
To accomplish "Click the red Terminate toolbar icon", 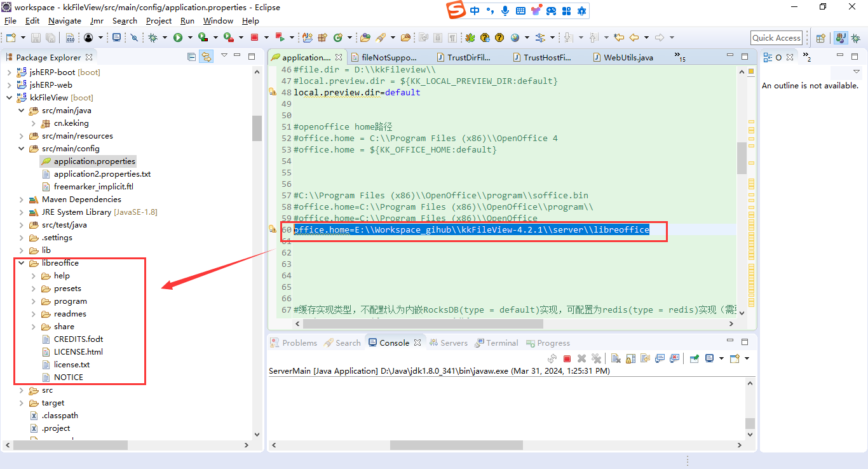I will coord(254,37).
